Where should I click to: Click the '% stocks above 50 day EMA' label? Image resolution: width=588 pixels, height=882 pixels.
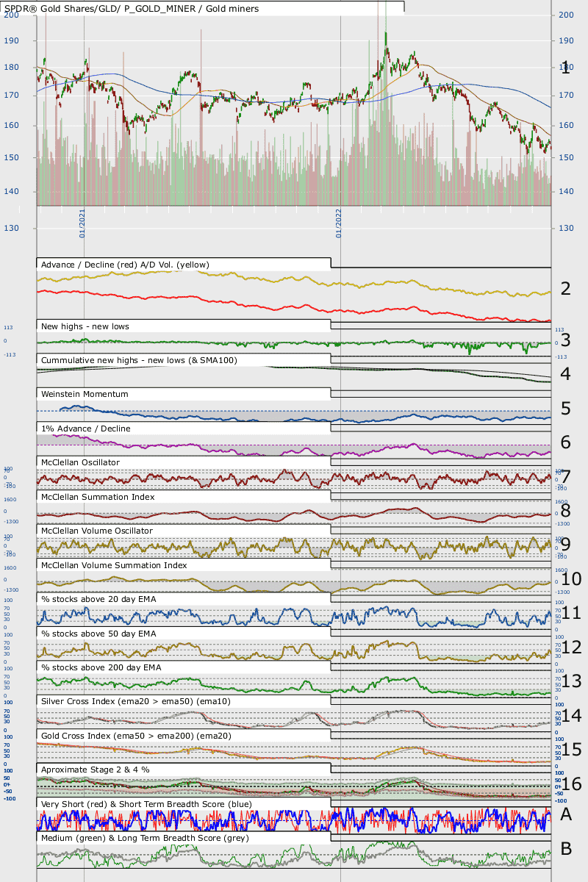coord(98,633)
